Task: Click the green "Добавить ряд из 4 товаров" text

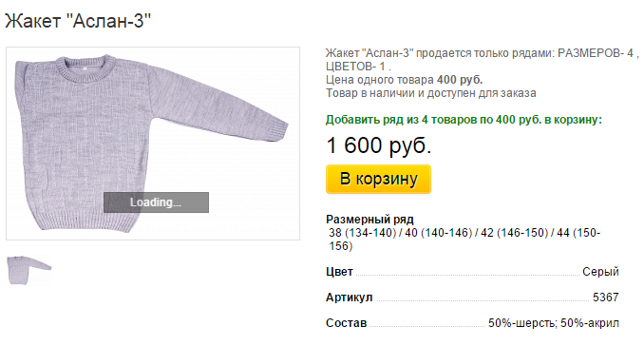Action: [x=464, y=120]
